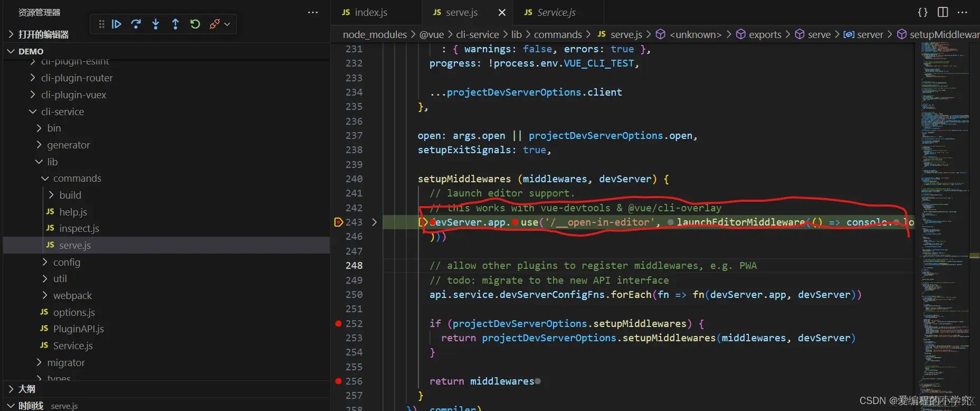Expand the Outline section (大纲)
Viewport: 980px width, 411px height.
tap(27, 389)
